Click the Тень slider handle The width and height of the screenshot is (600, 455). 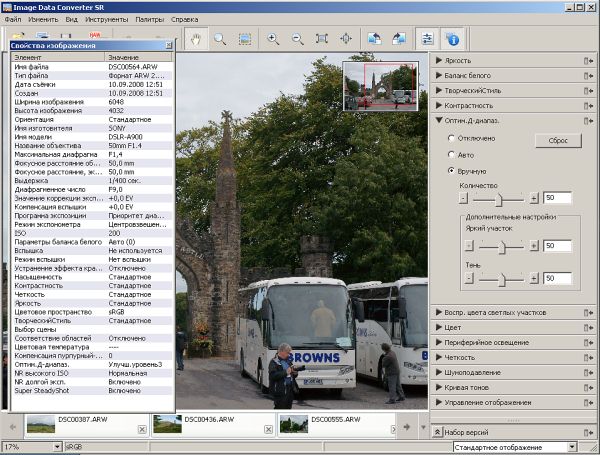tap(502, 280)
